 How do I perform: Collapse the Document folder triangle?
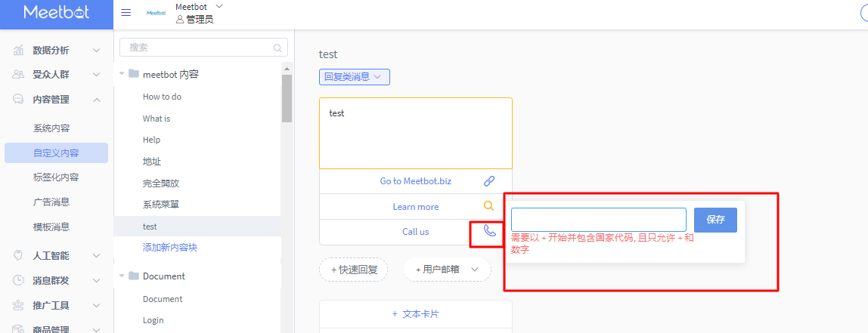[122, 276]
